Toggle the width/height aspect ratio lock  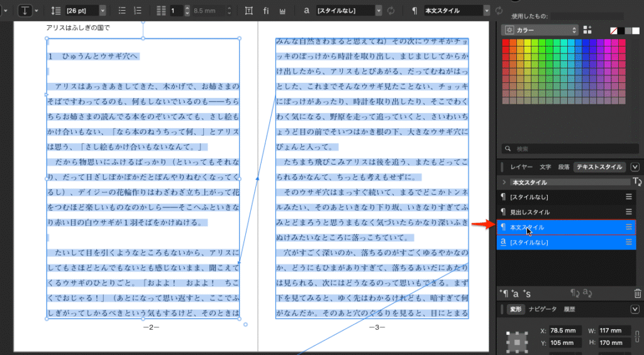coord(638,336)
